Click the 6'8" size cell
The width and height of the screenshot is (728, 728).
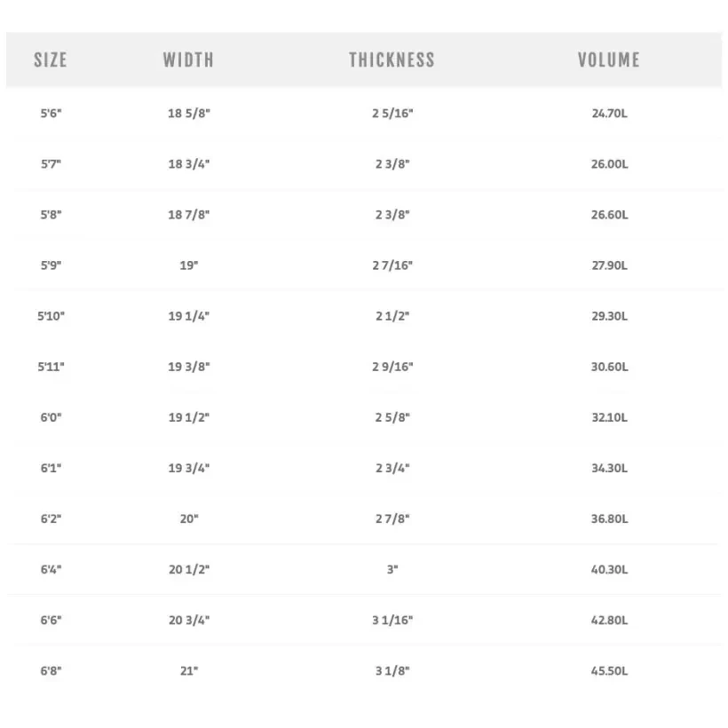[x=51, y=671]
